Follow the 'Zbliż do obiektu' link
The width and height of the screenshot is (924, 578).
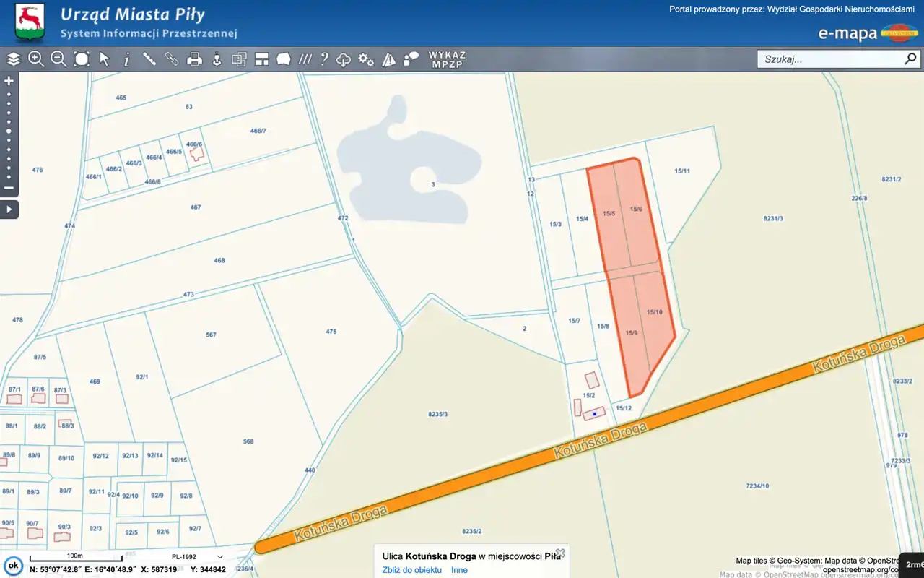point(411,570)
